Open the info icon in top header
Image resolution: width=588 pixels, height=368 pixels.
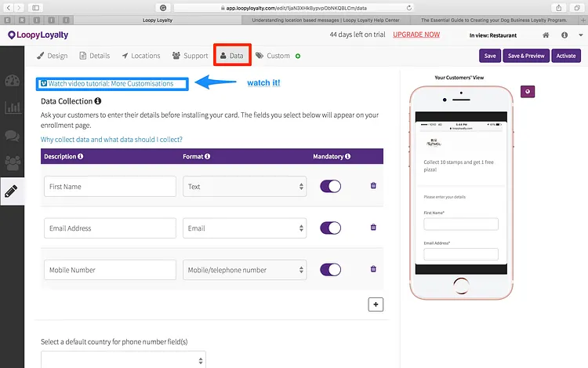[564, 35]
